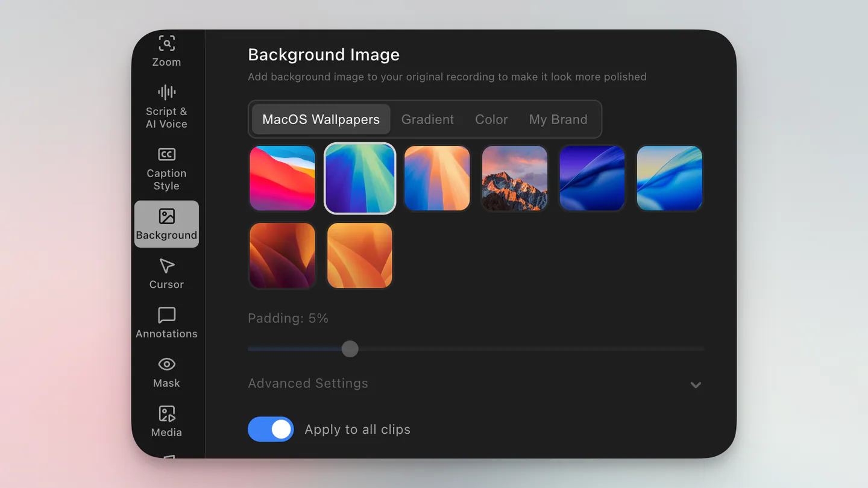Choose the light blue wave wallpaper
The width and height of the screenshot is (868, 488).
[x=669, y=178]
